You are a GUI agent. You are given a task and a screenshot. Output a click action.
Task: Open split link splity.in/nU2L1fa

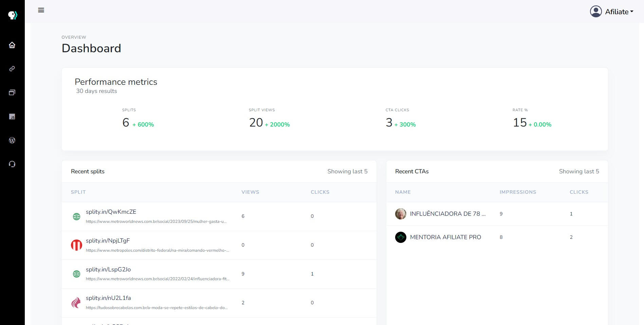(x=108, y=298)
